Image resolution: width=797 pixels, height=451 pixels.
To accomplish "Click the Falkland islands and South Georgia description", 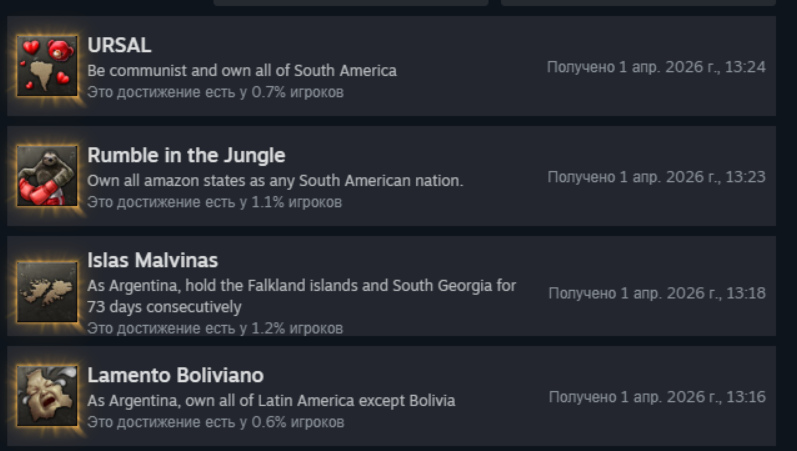I will point(301,296).
